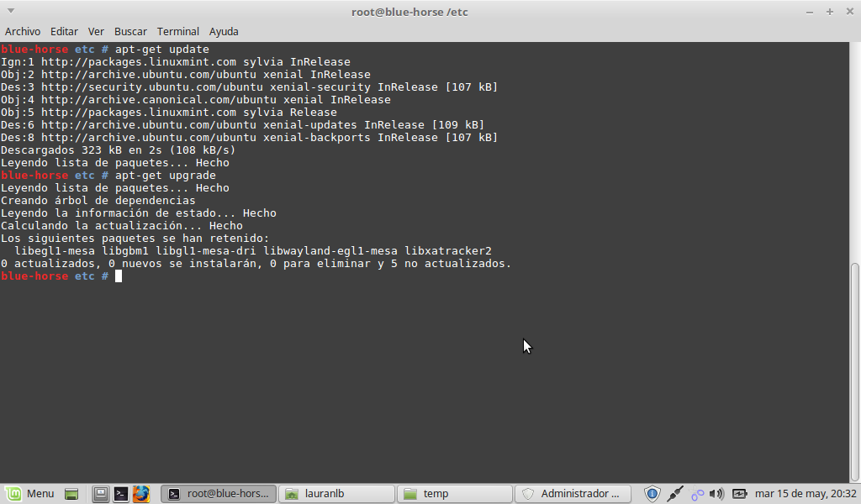Screen dimensions: 861x504
Task: Open the Ayuda menu
Action: 224,31
